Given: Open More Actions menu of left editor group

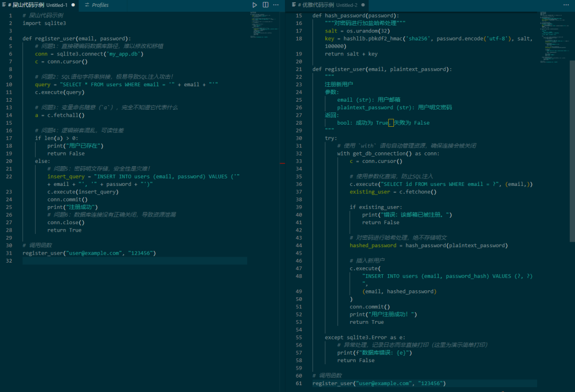Looking at the screenshot, I should (x=276, y=5).
